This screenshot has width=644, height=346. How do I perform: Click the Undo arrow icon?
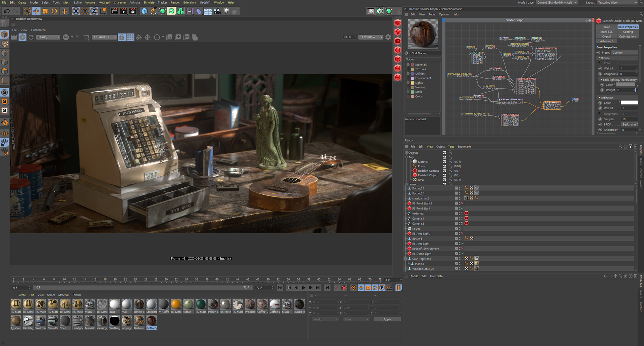point(6,11)
